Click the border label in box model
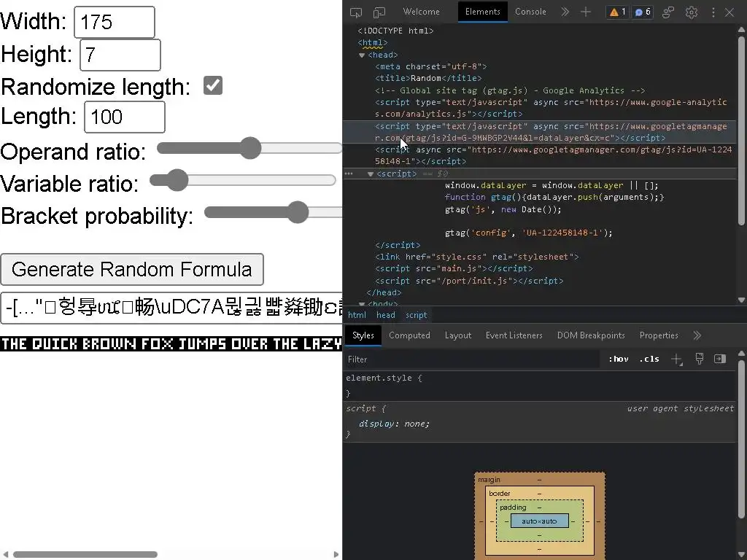747x560 pixels. click(x=499, y=494)
